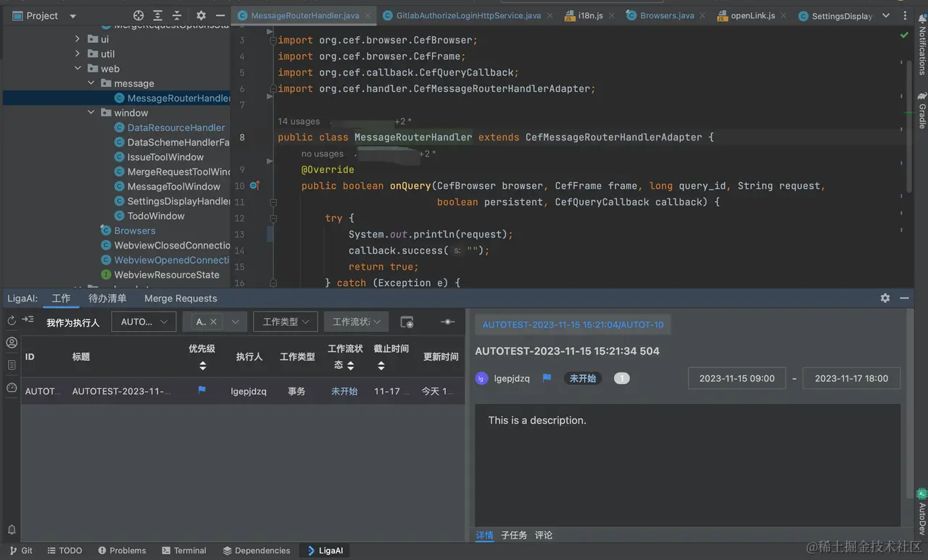Open the openLink.js editor tab
This screenshot has width=928, height=560.
(x=753, y=15)
